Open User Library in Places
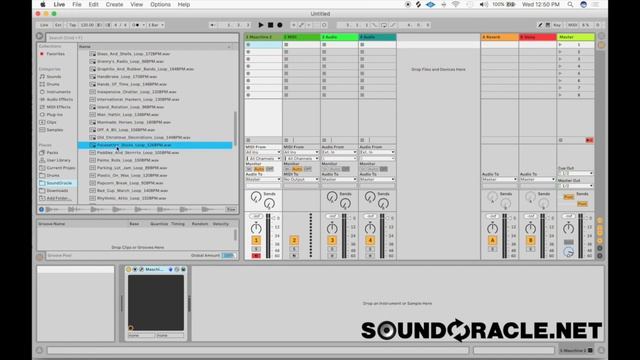This screenshot has height=360, width=640. [58, 160]
